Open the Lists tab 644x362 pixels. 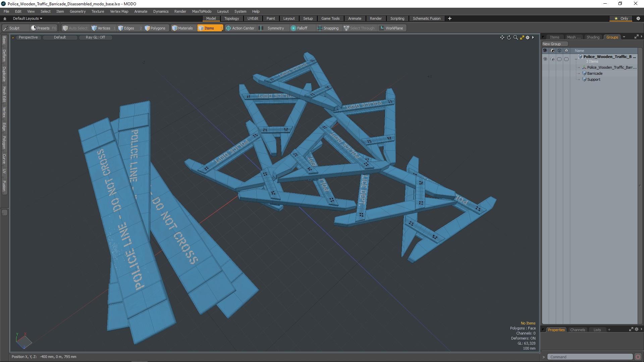pos(597,330)
